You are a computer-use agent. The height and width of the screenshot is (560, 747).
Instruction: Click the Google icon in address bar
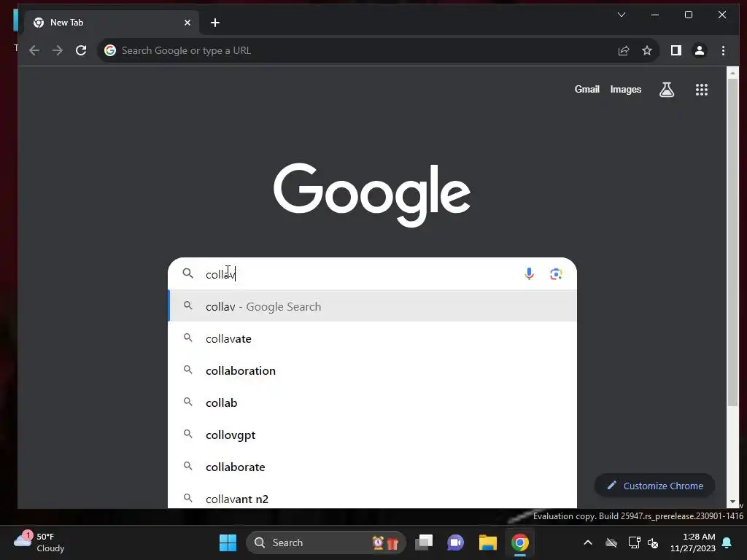pos(110,50)
